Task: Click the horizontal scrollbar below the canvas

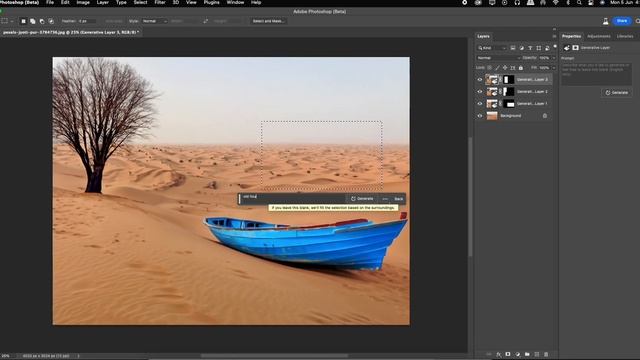Action: point(273,356)
